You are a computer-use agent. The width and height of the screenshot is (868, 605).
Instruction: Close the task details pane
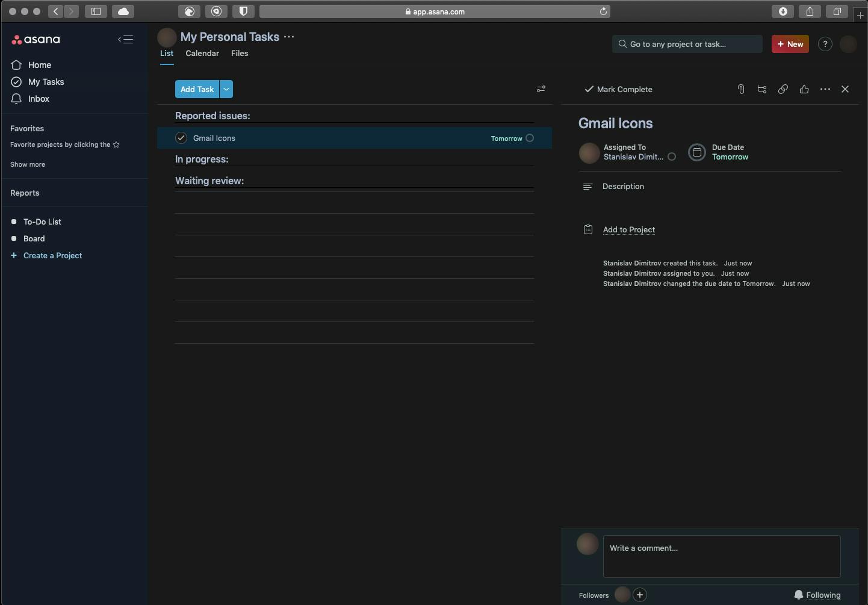click(x=845, y=89)
